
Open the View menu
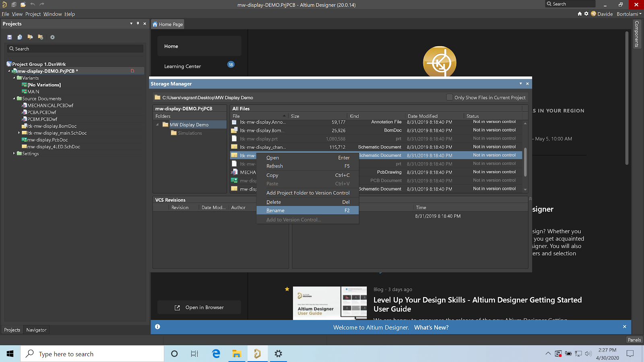[x=17, y=14]
